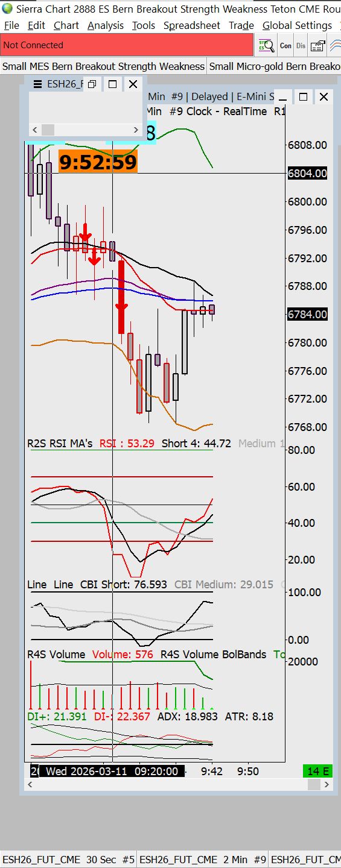Maximize the E-Mini delayed chart window
This screenshot has height=868, width=341.
tap(304, 96)
